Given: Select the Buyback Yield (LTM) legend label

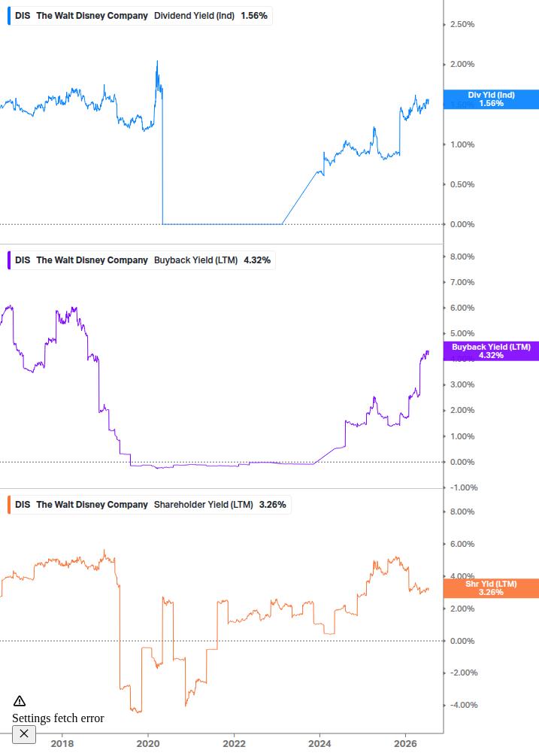Looking at the screenshot, I should (195, 260).
